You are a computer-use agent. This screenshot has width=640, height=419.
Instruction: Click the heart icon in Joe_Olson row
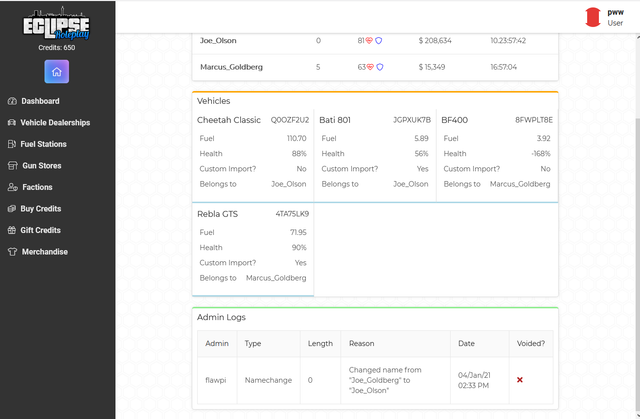coord(369,40)
